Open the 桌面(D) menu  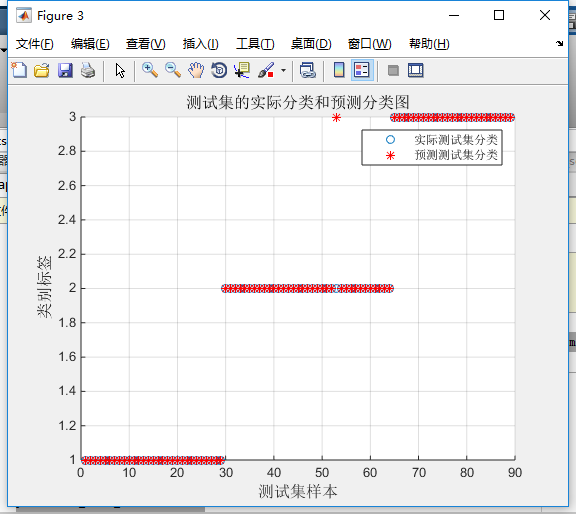coord(311,44)
